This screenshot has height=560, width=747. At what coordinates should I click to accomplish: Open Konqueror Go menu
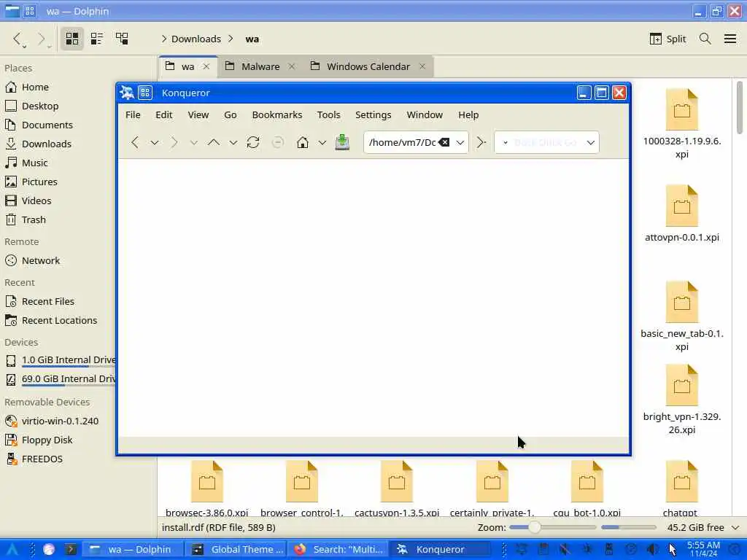(x=230, y=114)
